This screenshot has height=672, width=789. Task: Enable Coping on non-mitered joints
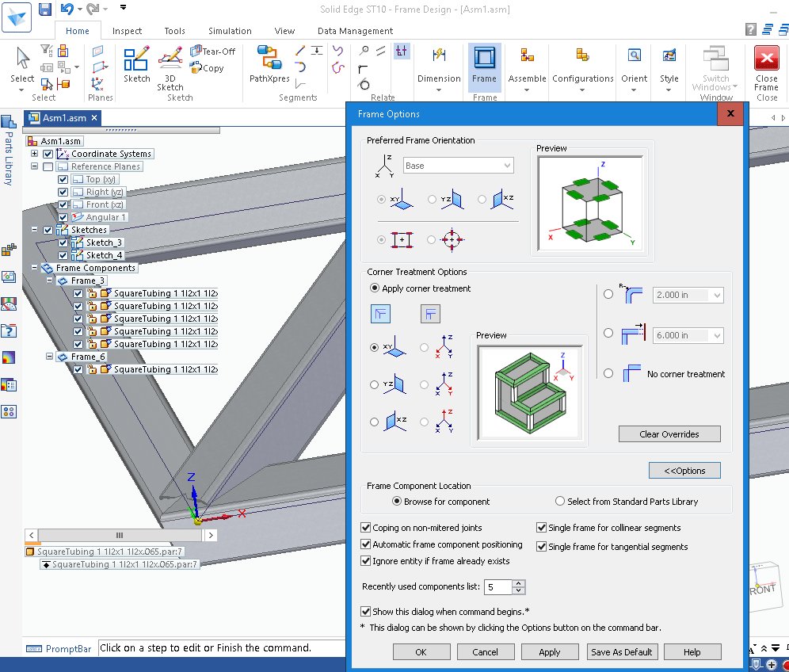366,527
